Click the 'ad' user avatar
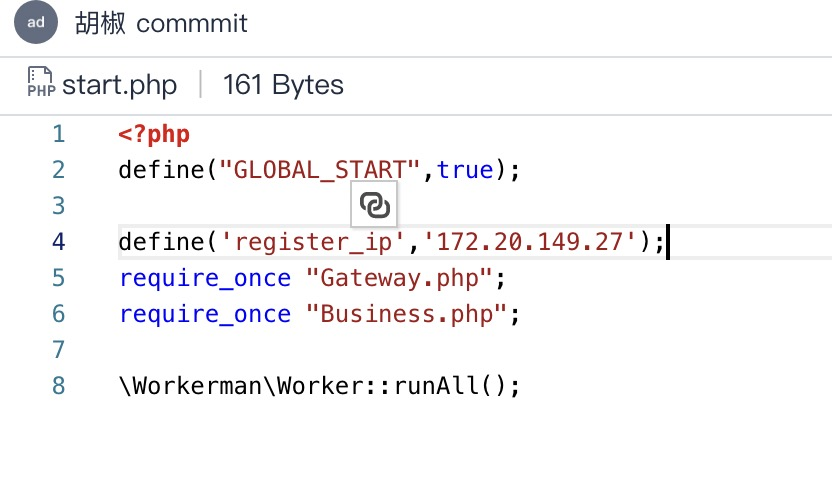 pyautogui.click(x=36, y=22)
